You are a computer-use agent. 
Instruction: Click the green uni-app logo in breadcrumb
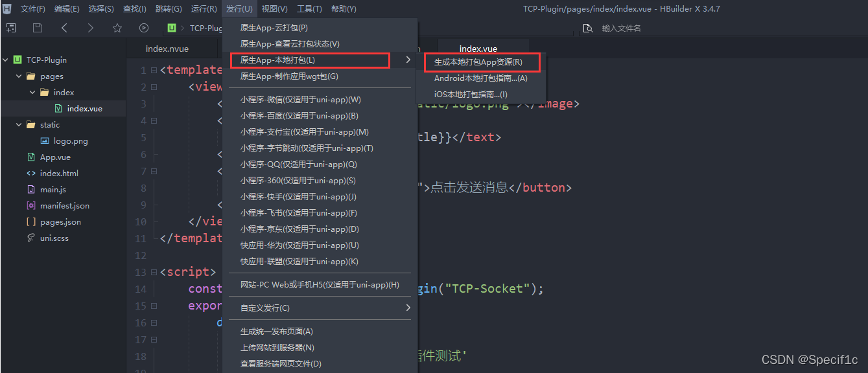pos(170,28)
